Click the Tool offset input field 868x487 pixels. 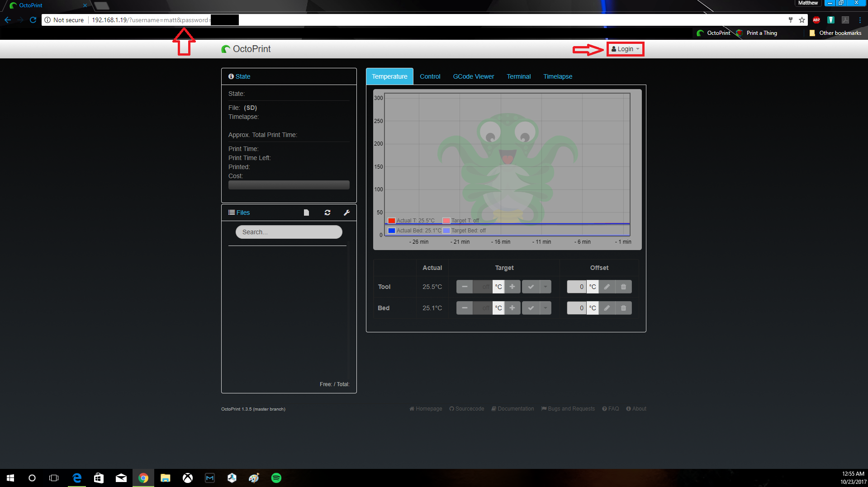pyautogui.click(x=577, y=287)
